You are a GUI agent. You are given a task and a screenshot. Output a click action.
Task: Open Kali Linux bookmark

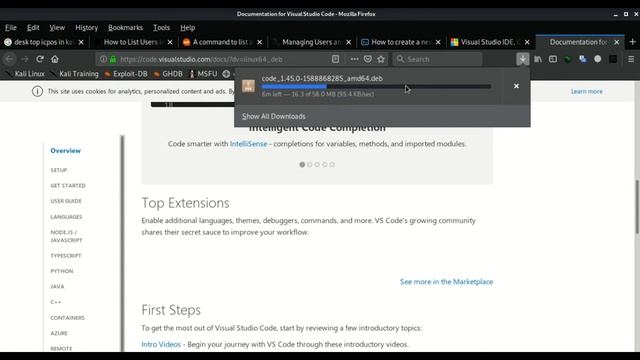tap(26, 74)
